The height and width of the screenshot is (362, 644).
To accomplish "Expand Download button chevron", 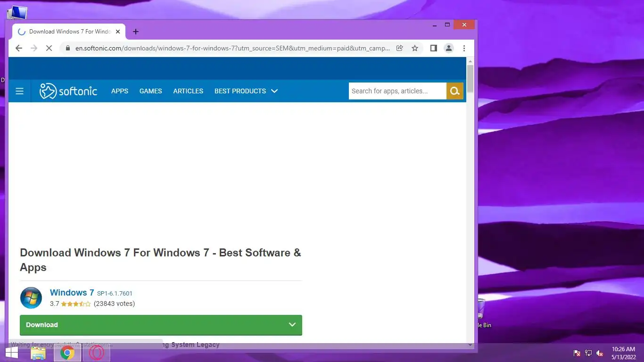I will tap(292, 325).
